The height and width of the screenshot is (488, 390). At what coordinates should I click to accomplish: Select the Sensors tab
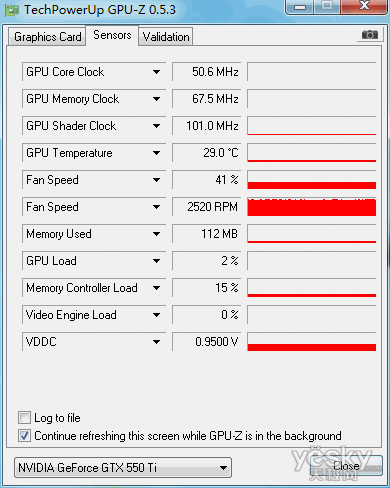(x=112, y=35)
